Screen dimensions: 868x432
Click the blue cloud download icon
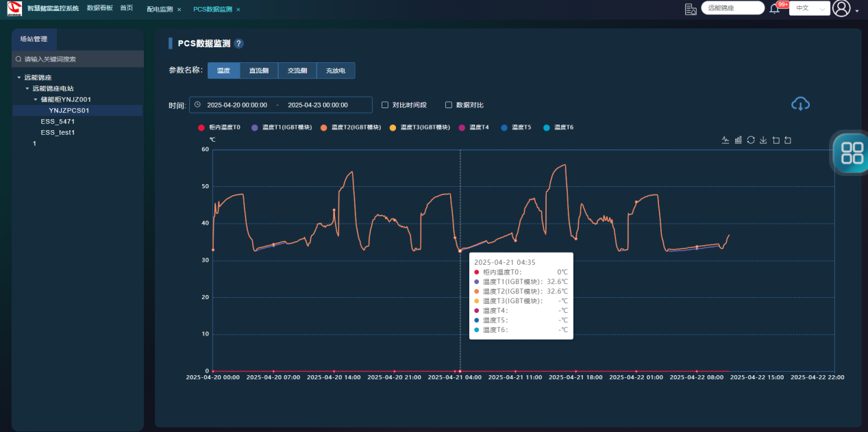(800, 104)
